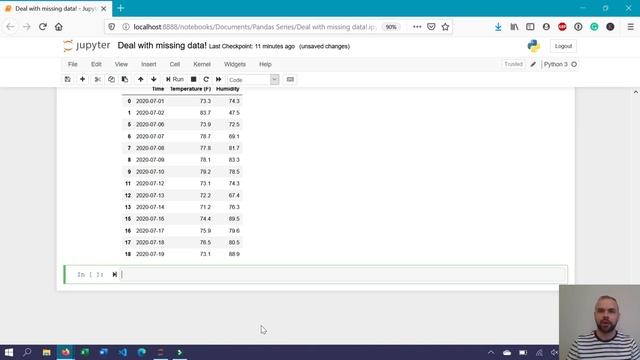Open the Help menu
The image size is (640, 360).
coord(265,64)
